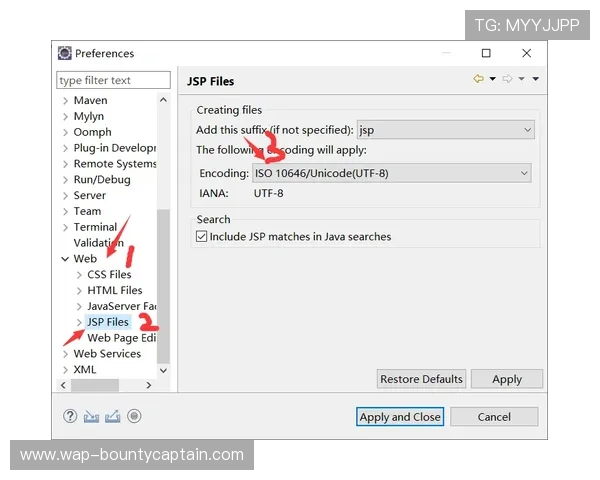
Task: Open the Back history dropdown arrow
Action: (x=492, y=79)
